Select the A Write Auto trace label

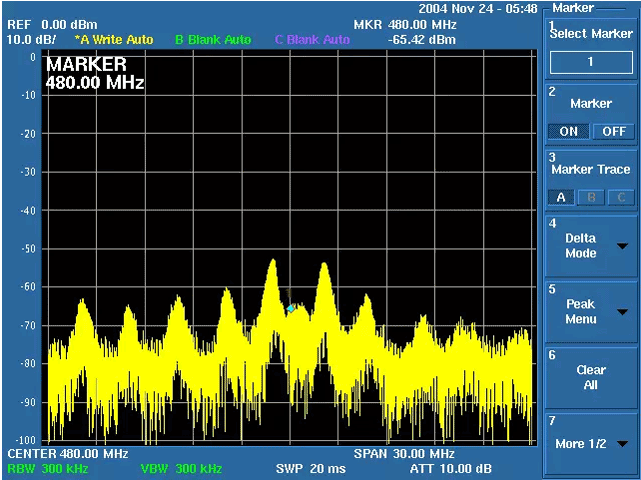click(x=114, y=39)
